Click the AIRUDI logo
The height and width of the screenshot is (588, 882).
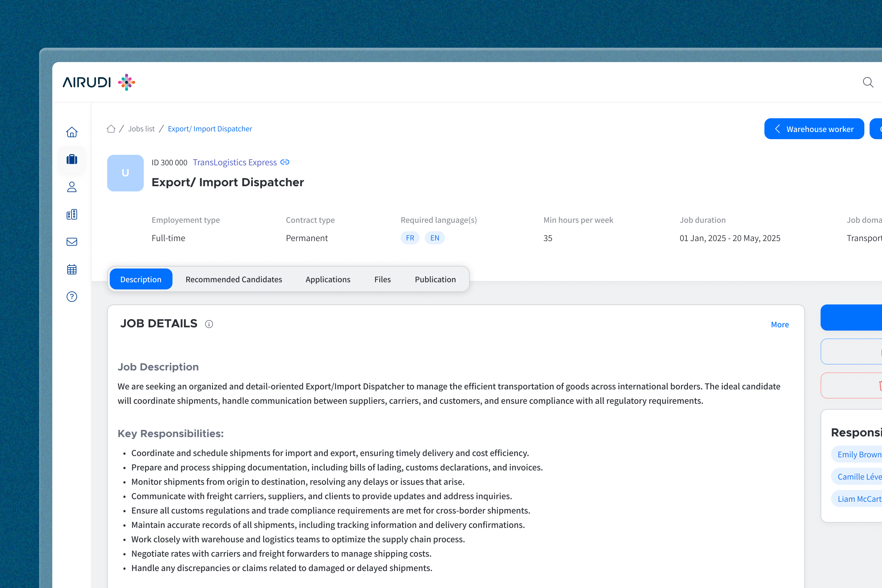pyautogui.click(x=99, y=82)
